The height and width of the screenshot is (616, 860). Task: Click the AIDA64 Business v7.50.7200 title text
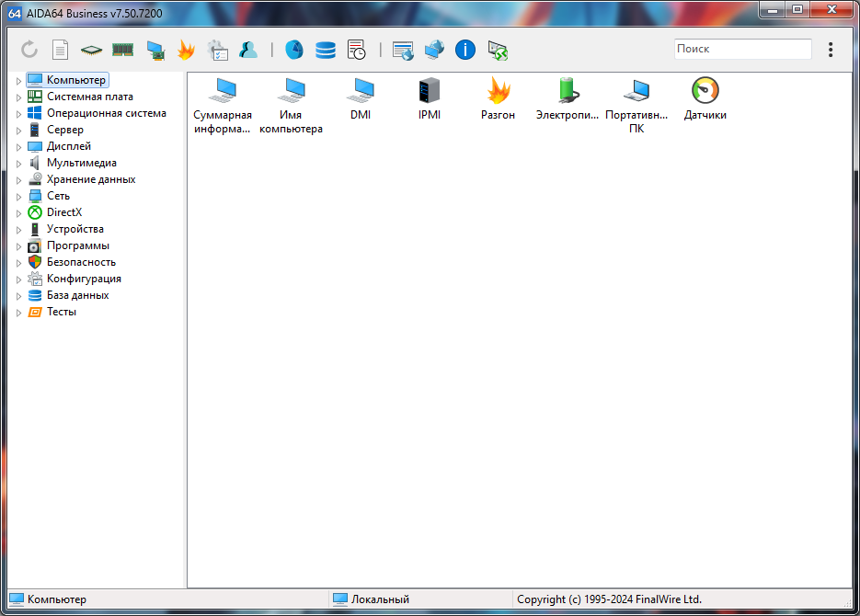[95, 14]
